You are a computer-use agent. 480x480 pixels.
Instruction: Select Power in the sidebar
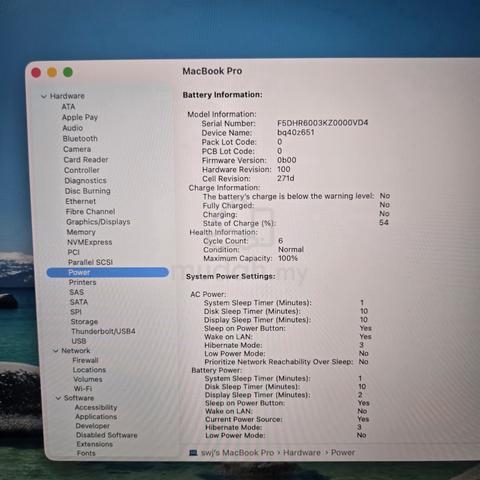tap(108, 272)
